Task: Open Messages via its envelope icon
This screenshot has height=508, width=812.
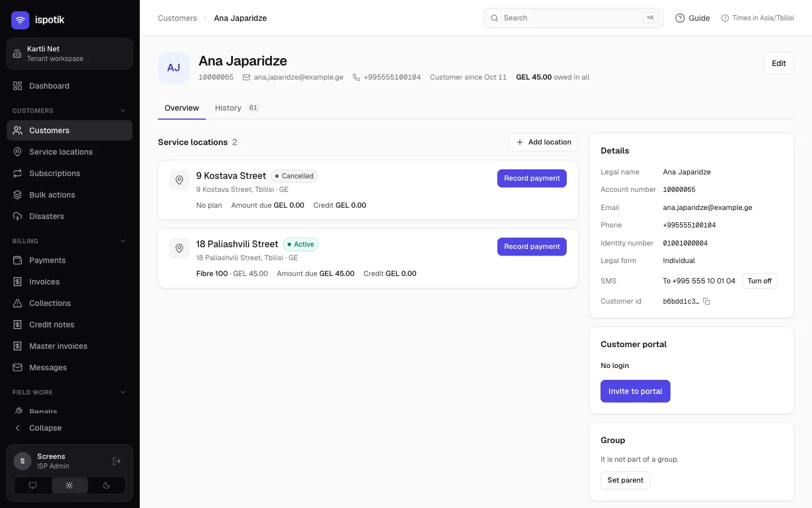Action: click(17, 367)
